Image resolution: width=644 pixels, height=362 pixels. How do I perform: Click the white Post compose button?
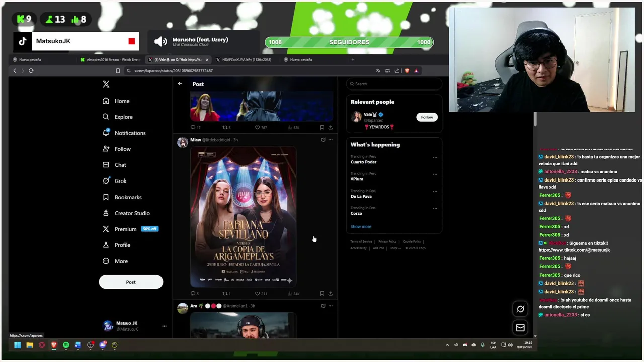point(131,282)
